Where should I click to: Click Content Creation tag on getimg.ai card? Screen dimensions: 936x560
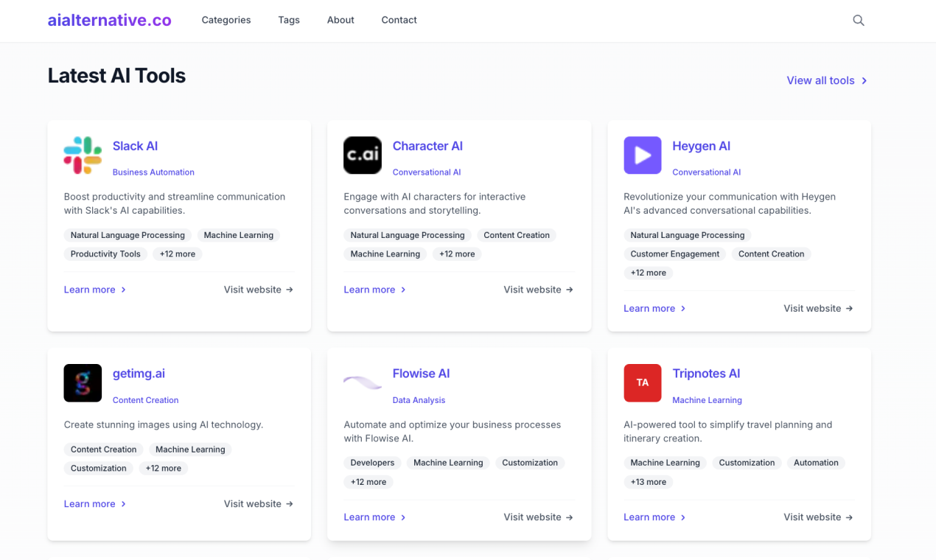(104, 449)
